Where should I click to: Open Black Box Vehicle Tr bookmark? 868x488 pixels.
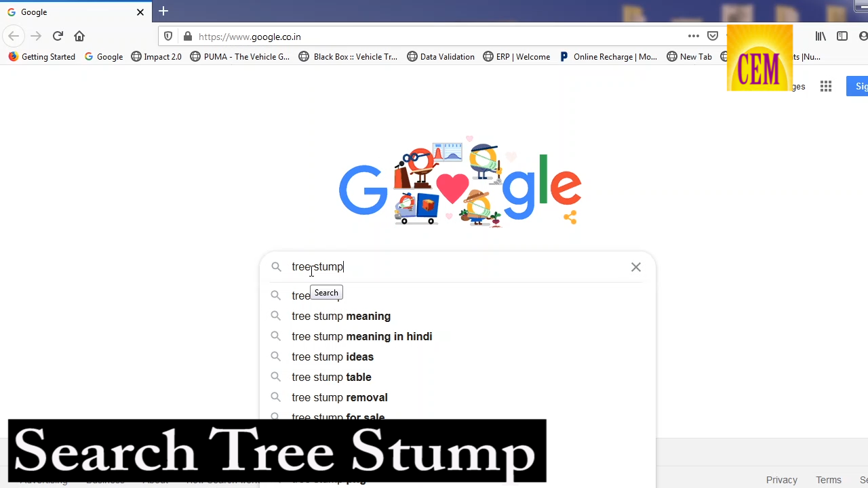[348, 57]
